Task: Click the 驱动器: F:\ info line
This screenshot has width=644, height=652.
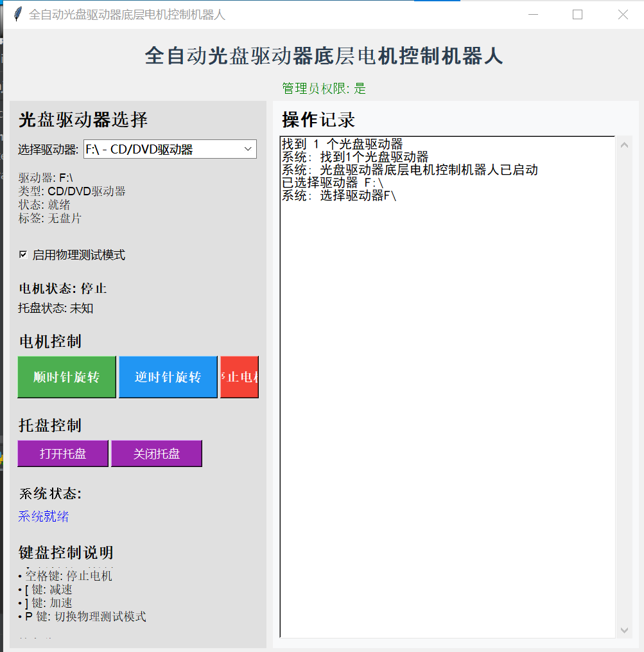Action: pos(46,178)
